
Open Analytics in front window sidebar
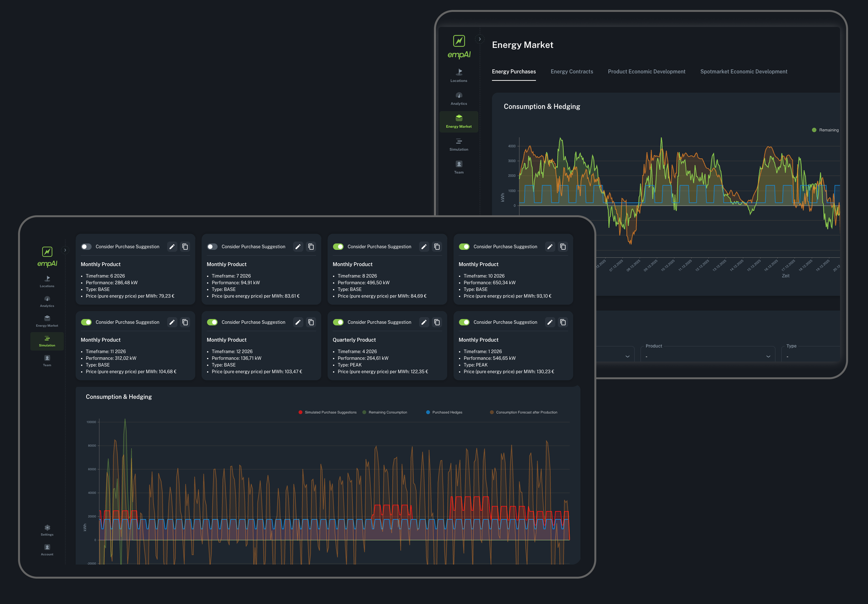pyautogui.click(x=47, y=302)
